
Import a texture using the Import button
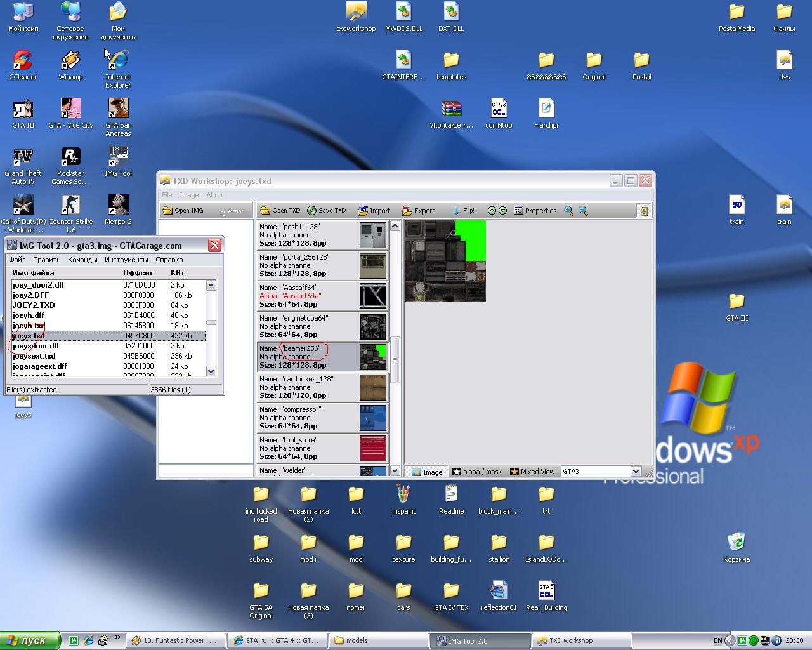(x=374, y=211)
